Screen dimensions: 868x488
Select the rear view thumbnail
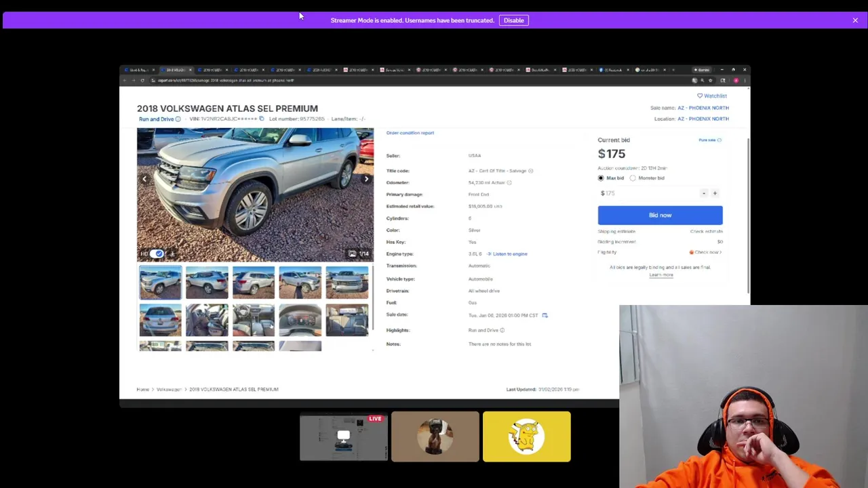[x=160, y=320]
